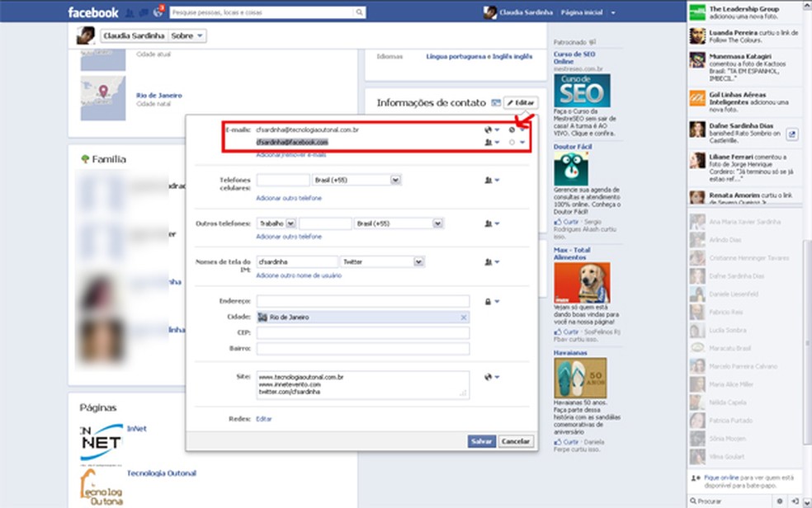Open privacy selector for Telefones celulares
The image size is (812, 508).
pos(492,180)
